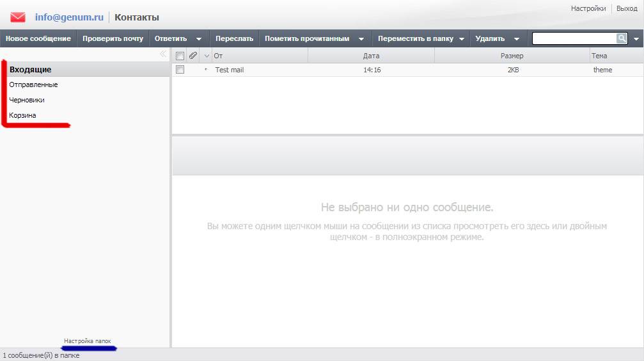The width and height of the screenshot is (644, 361).
Task: Click Новое сообщение button
Action: click(38, 38)
